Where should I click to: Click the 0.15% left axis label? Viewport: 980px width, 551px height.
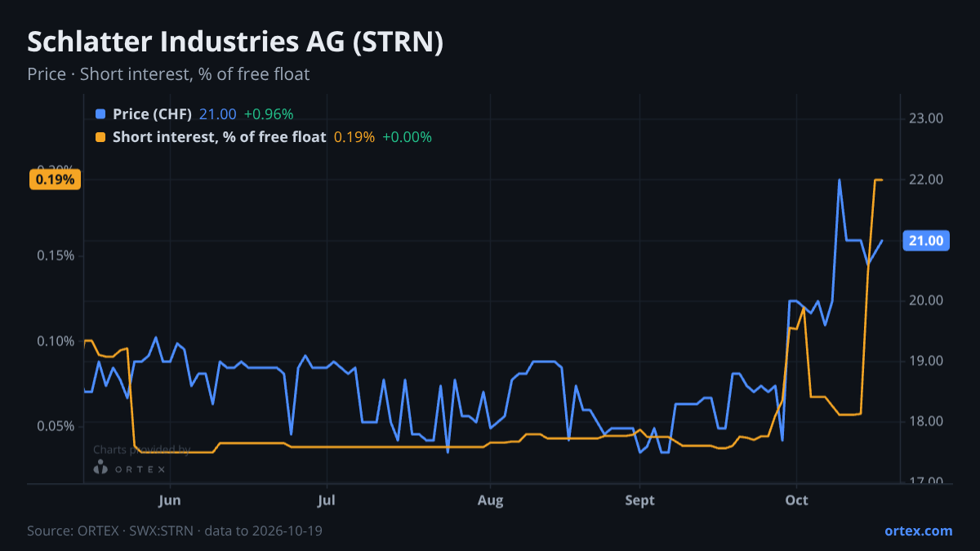[x=56, y=256]
